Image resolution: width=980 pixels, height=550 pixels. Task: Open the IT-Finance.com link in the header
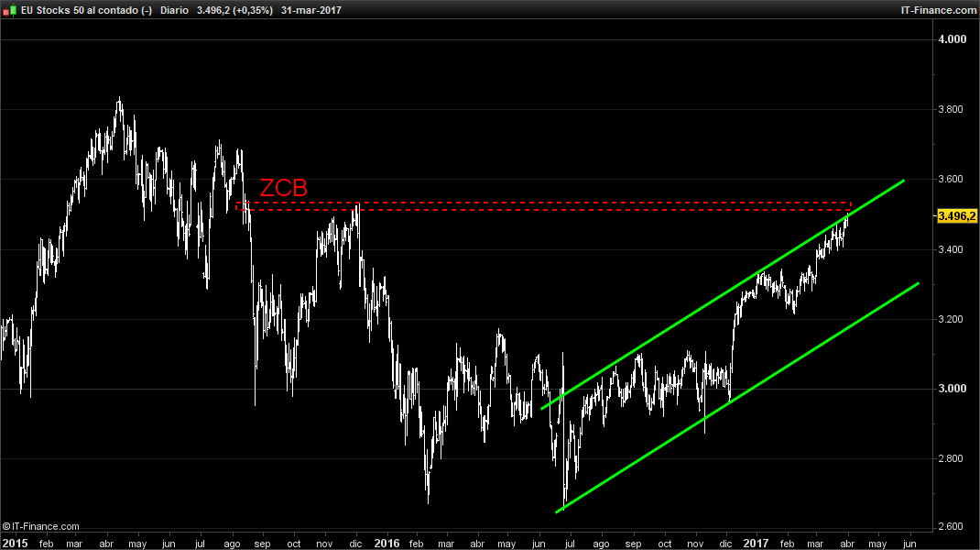[938, 10]
